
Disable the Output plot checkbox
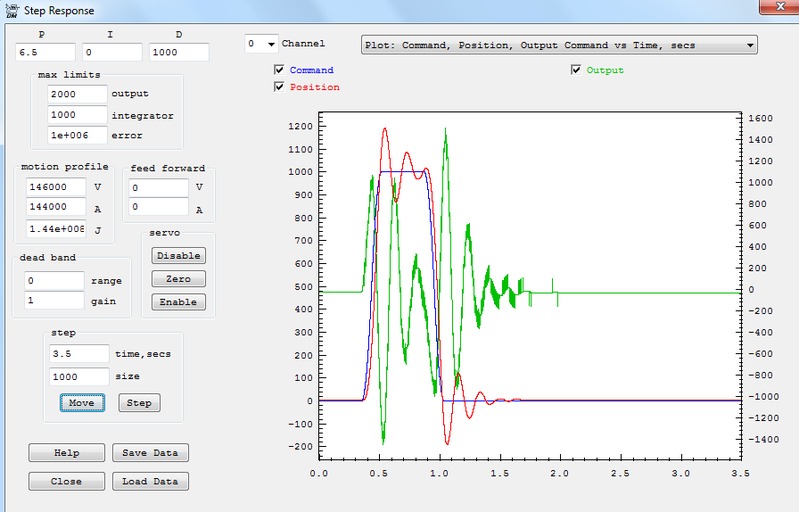576,70
